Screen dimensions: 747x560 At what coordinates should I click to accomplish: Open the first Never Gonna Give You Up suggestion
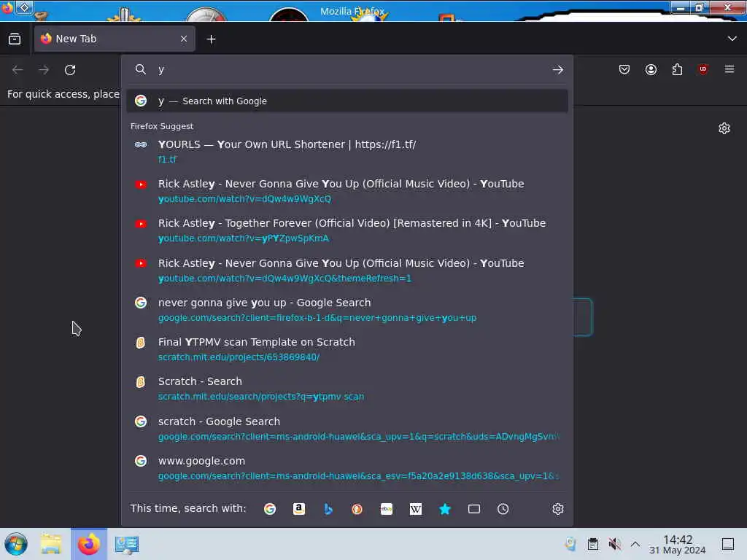coord(347,191)
